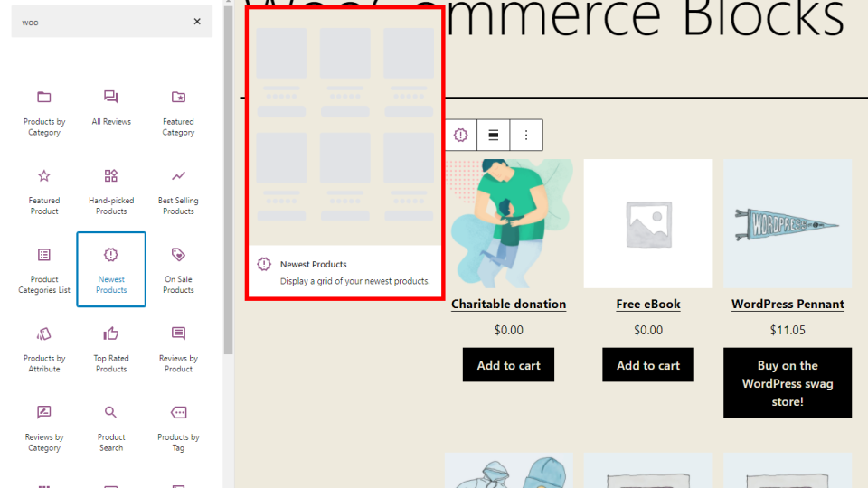The height and width of the screenshot is (488, 868).
Task: Add Charitable donation to cart
Action: click(x=508, y=365)
